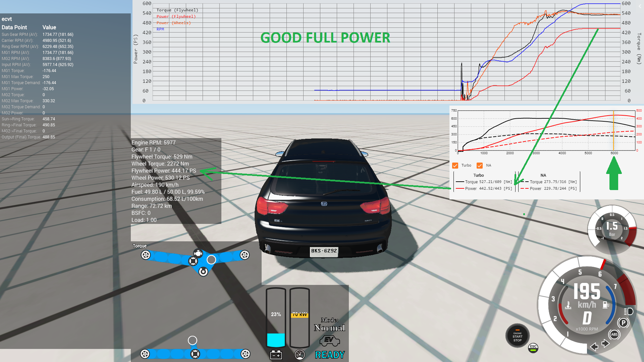Viewport: 644px width, 362px height.
Task: Click the parking brake P indicator
Action: [x=623, y=323]
